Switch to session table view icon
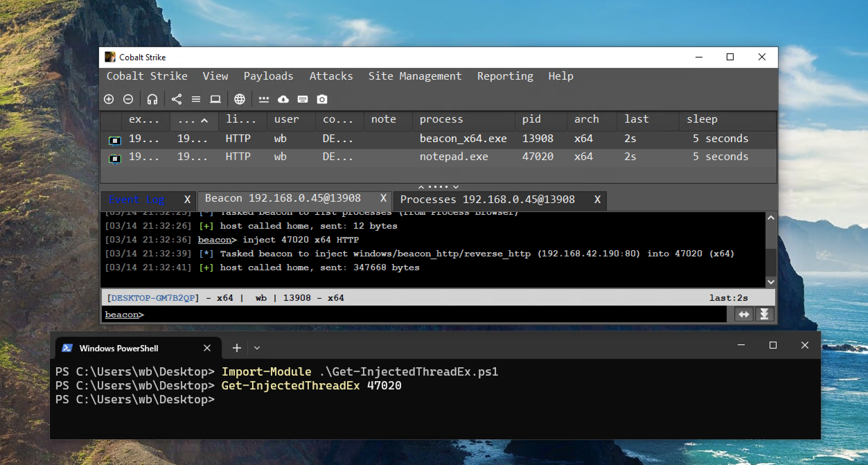 point(196,99)
